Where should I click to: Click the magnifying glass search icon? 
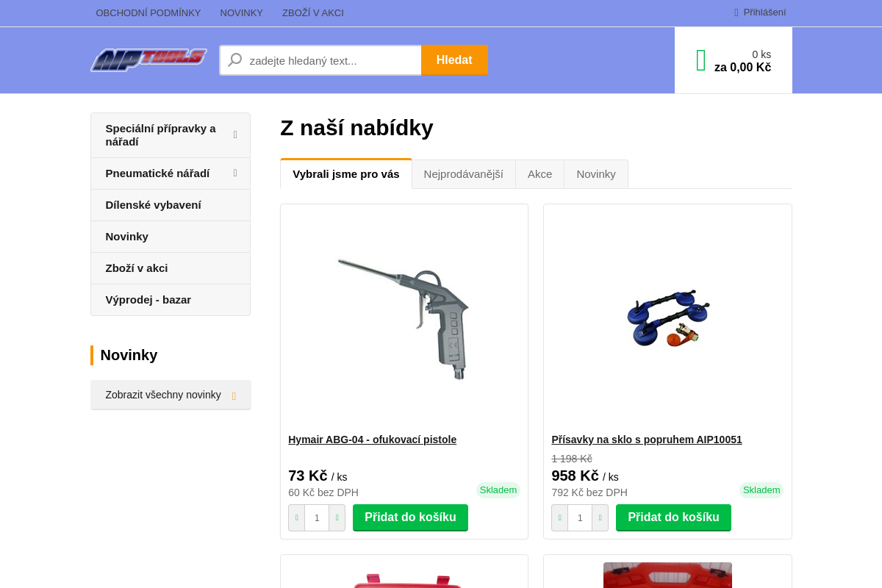234,60
